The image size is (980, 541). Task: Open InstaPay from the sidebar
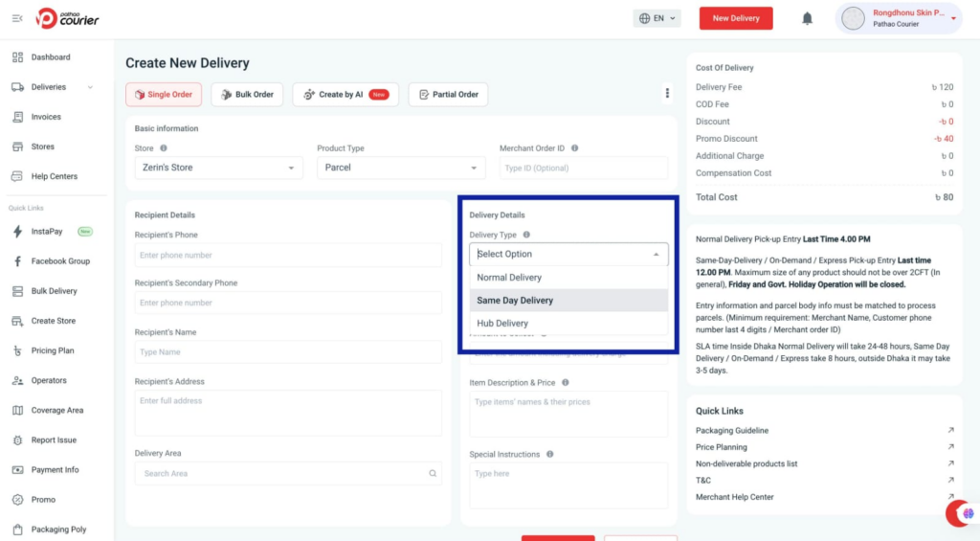tap(46, 232)
